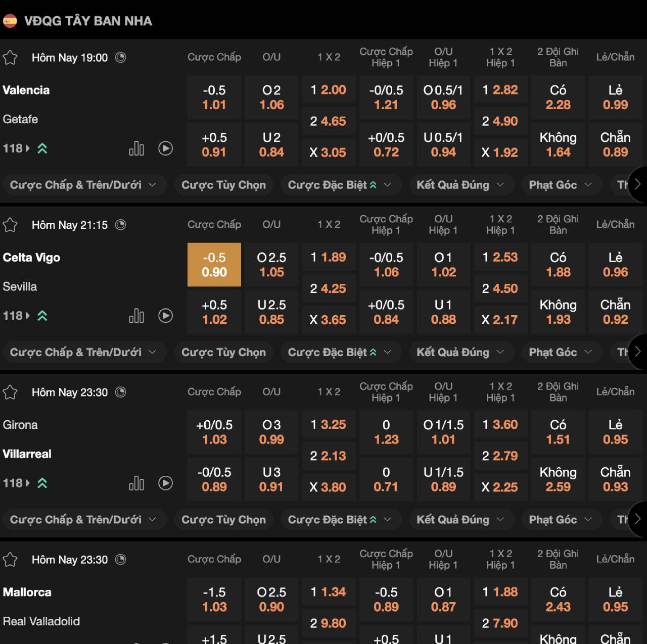The image size is (647, 644).
Task: Show 118 more markets for Valencia match
Action: coord(17,148)
